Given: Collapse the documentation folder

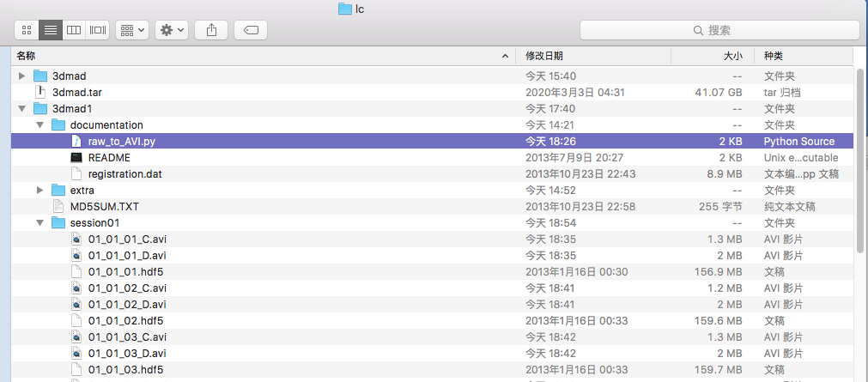Looking at the screenshot, I should (39, 125).
